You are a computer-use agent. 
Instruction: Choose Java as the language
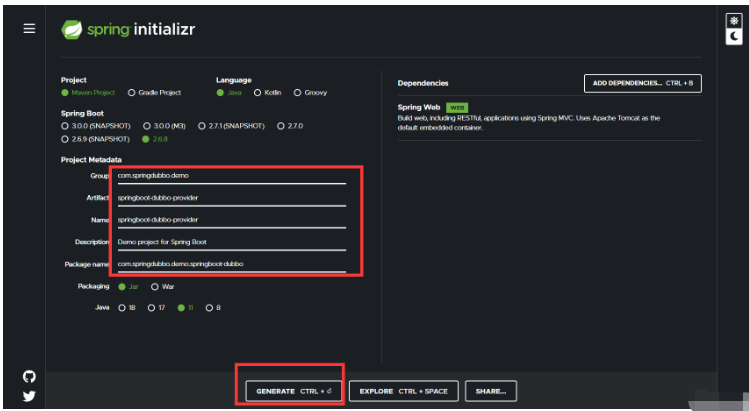229,93
